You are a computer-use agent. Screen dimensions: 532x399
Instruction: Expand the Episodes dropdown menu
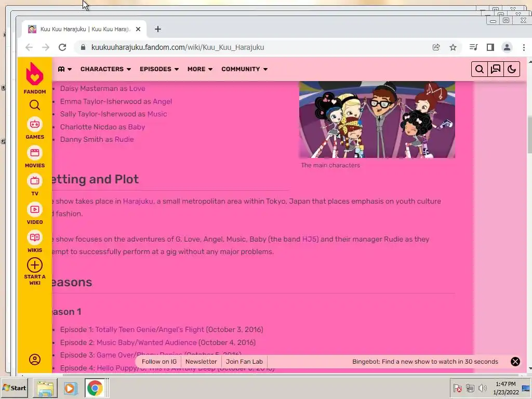pos(159,69)
